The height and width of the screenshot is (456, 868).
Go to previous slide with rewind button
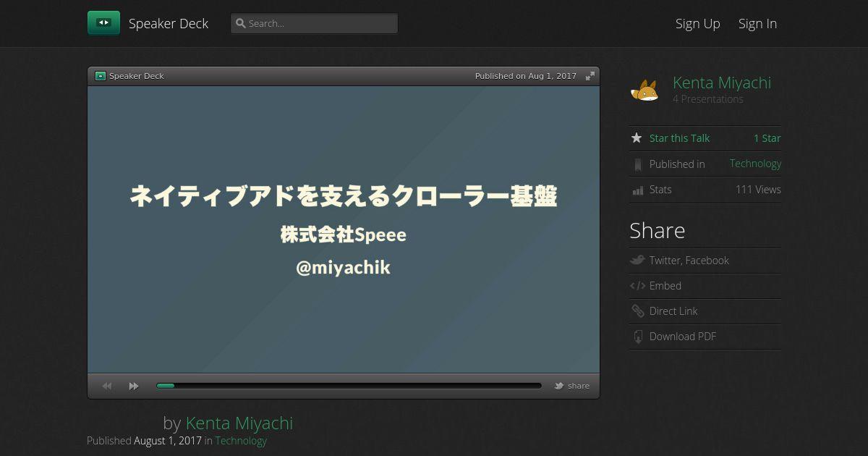[107, 386]
